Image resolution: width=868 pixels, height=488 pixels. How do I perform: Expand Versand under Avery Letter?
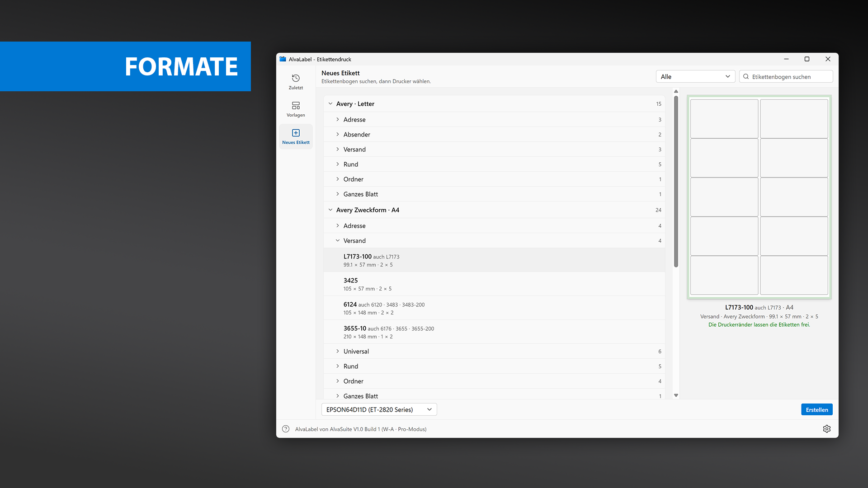338,149
